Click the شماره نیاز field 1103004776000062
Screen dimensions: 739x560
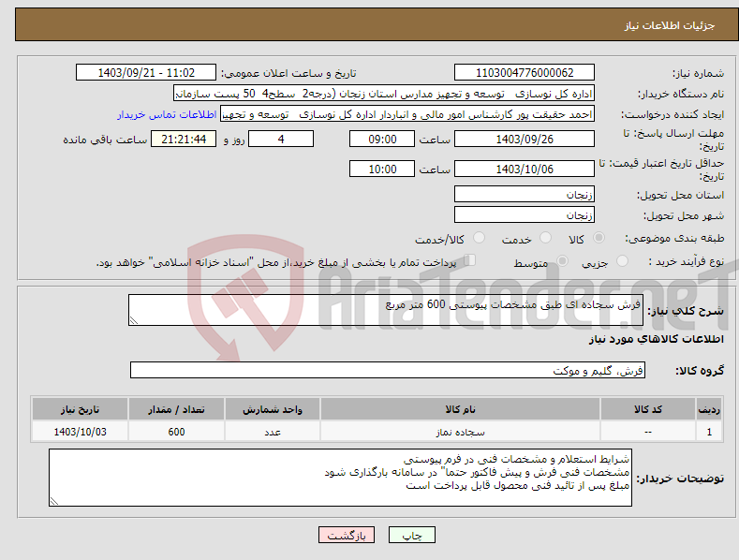(x=525, y=73)
